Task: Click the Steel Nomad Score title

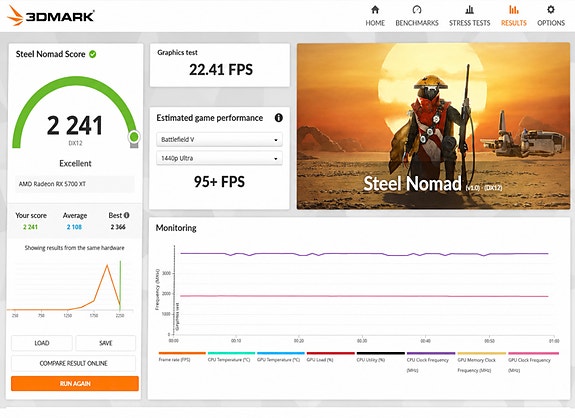Action: (x=50, y=54)
